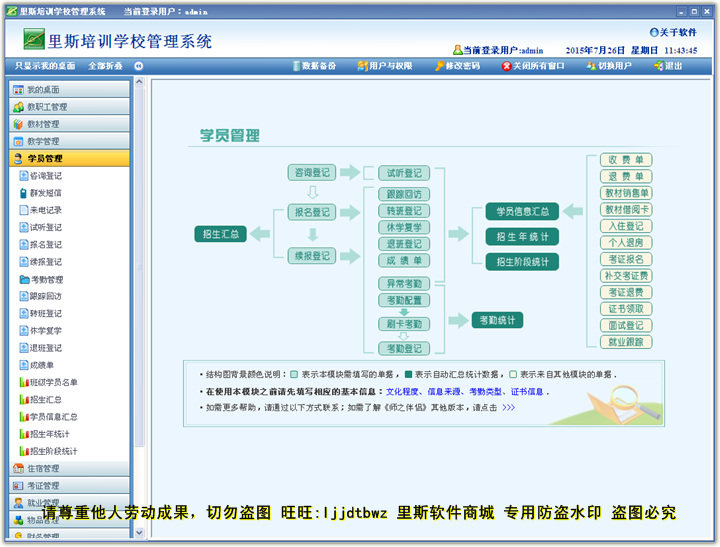Click sidebar scrollbar down arrow
Screen dimensions: 720x547
140,533
